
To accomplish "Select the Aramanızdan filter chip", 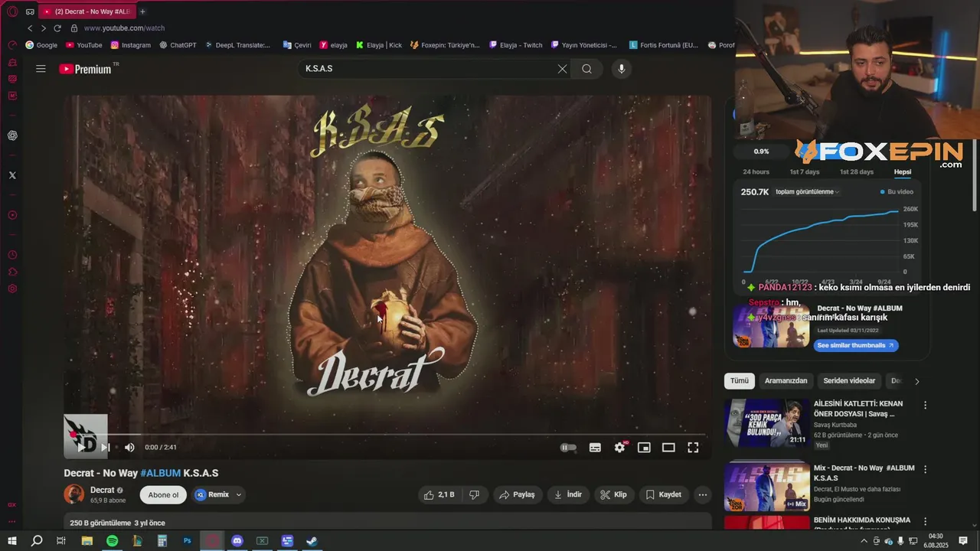I will pos(786,381).
